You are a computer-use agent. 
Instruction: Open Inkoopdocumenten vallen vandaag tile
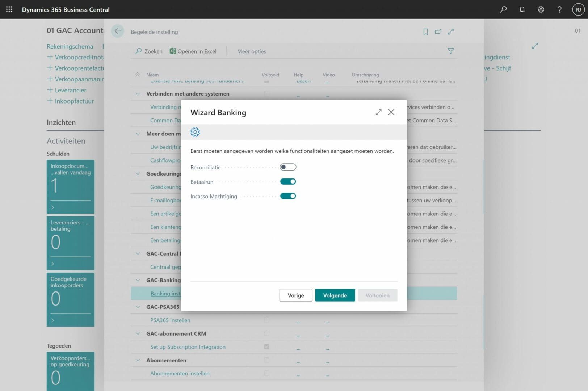click(x=71, y=186)
